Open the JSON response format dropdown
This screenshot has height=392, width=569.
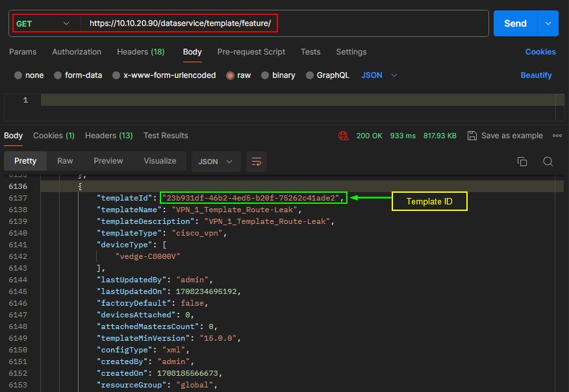[x=216, y=162]
